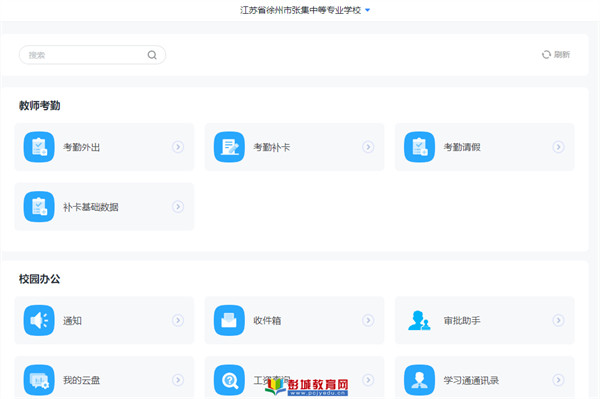
Task: Open the 补卡基础数据 chevron arrow
Action: [178, 207]
